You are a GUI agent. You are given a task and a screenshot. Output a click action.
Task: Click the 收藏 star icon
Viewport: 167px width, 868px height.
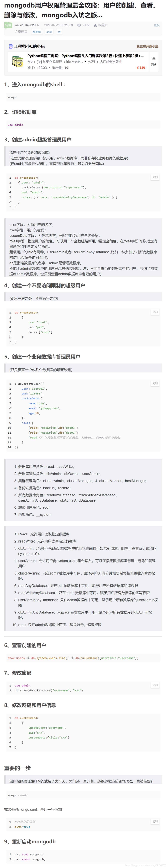(95, 25)
